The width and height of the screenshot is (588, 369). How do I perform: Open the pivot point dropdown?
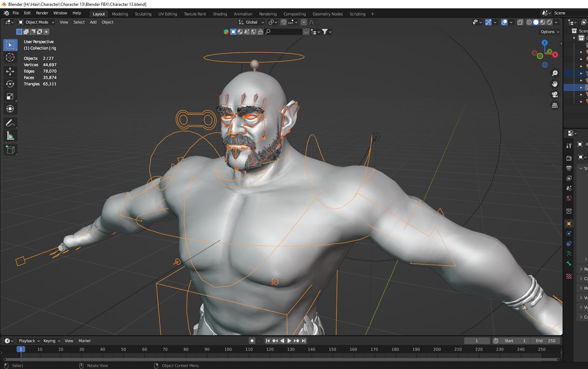273,22
